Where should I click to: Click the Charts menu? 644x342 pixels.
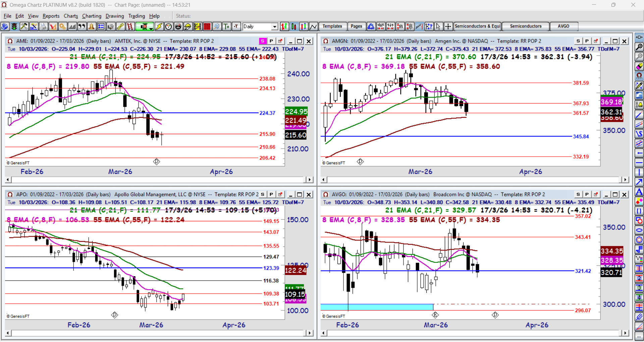[x=71, y=16]
